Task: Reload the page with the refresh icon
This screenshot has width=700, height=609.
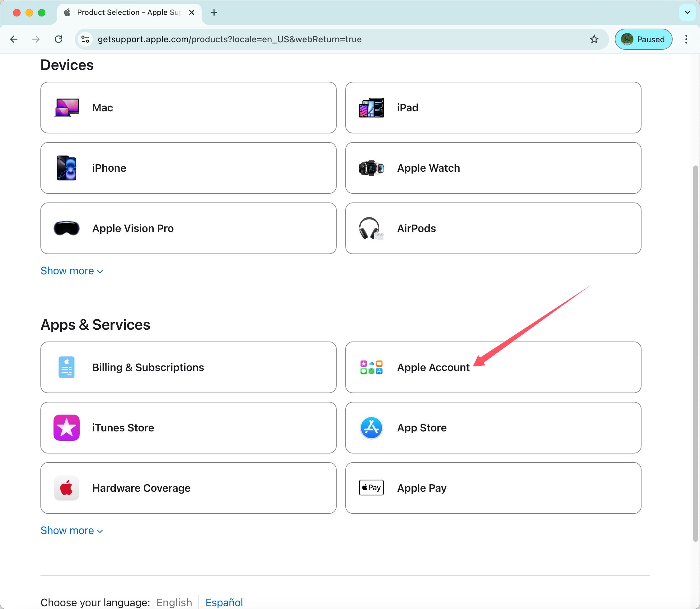Action: pos(58,40)
